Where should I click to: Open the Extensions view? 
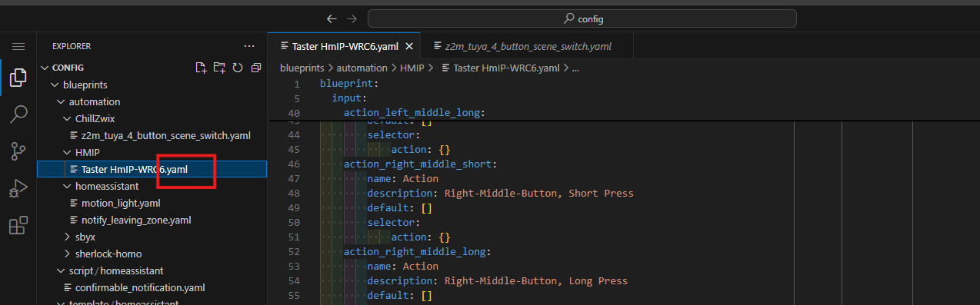point(18,225)
